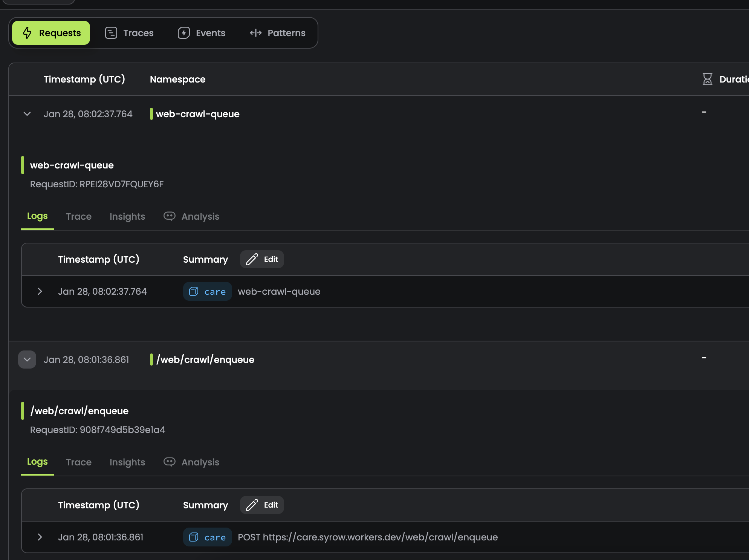Click the Events bolt icon
This screenshot has height=560, width=749.
[x=183, y=33]
